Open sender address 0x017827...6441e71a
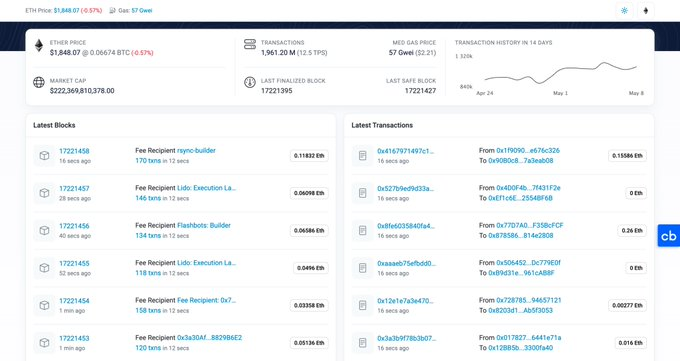 529,338
